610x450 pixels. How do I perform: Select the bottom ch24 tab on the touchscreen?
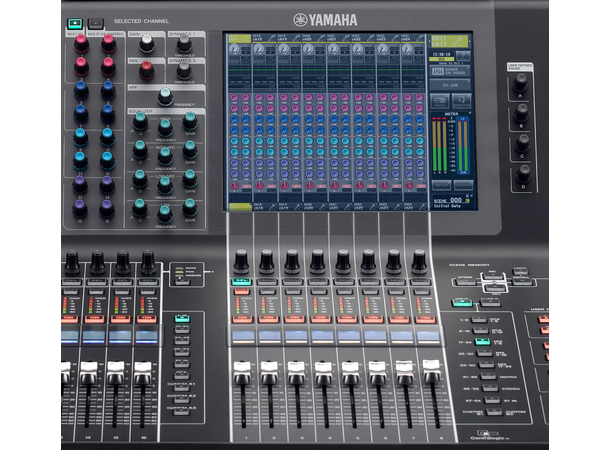click(413, 207)
